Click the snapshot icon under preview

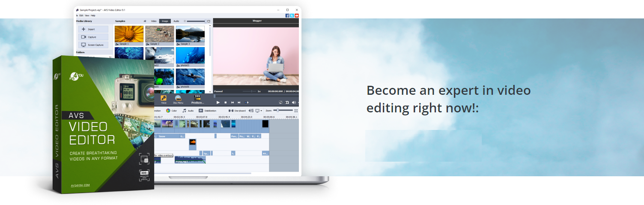point(287,102)
